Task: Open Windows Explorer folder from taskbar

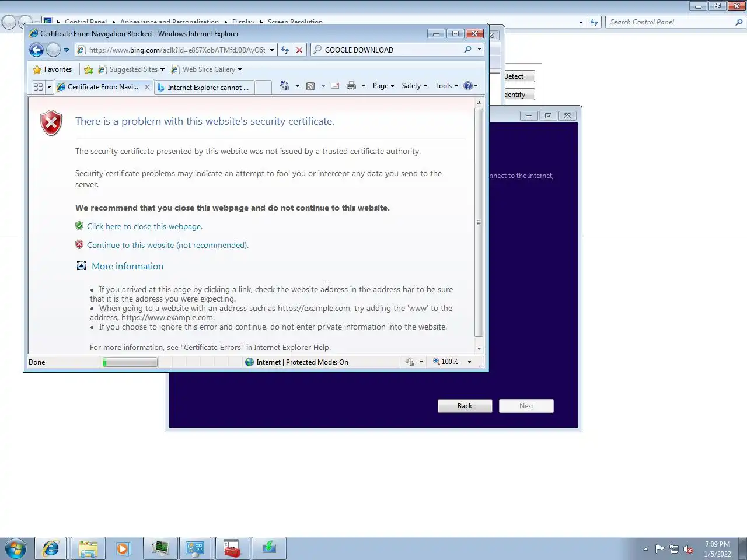Action: pyautogui.click(x=88, y=548)
